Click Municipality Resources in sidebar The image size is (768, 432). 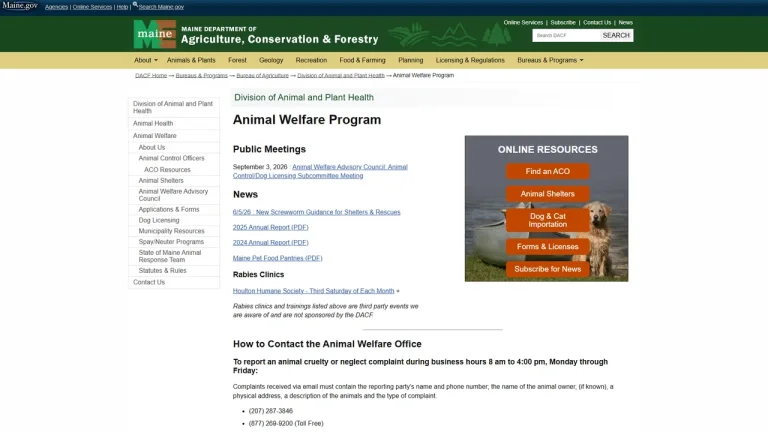[176, 231]
